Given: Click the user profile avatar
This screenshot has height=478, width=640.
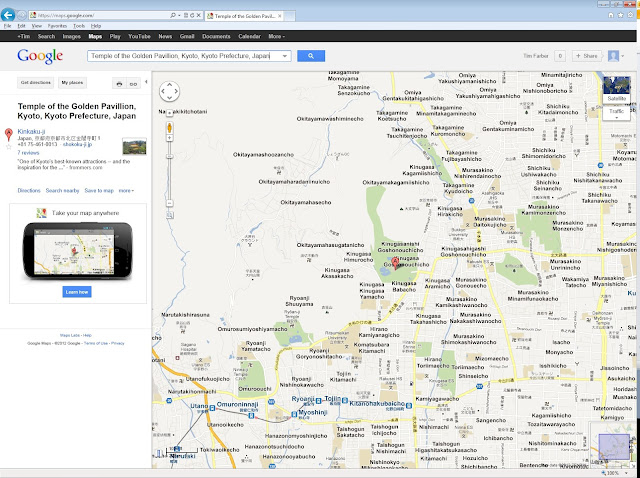Looking at the screenshot, I should [613, 56].
